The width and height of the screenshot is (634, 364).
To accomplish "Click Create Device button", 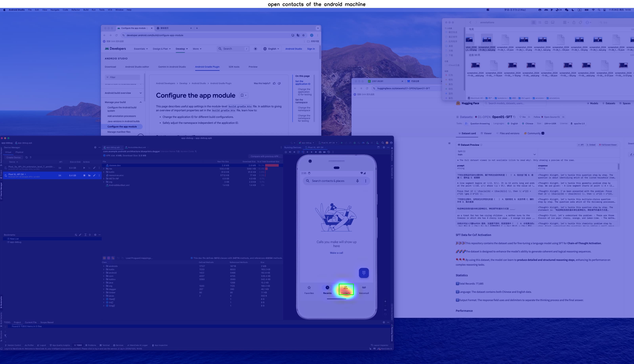I will click(x=13, y=157).
